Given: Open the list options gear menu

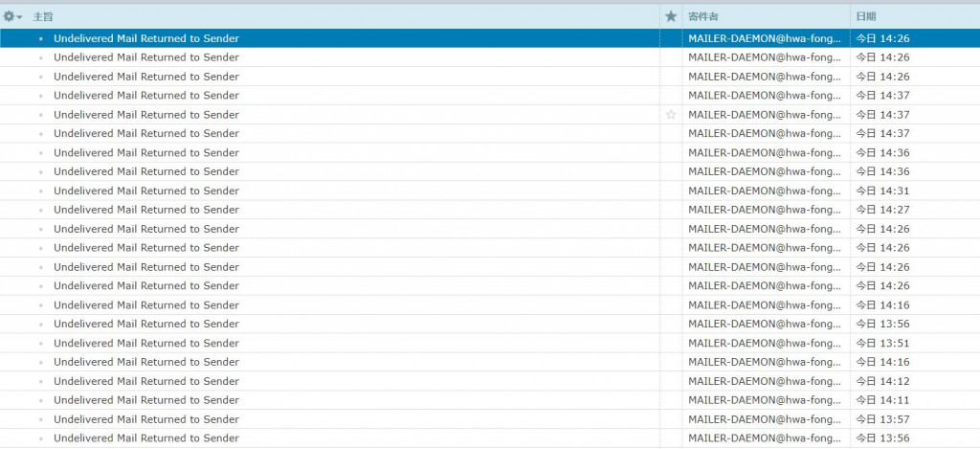Looking at the screenshot, I should click(12, 17).
